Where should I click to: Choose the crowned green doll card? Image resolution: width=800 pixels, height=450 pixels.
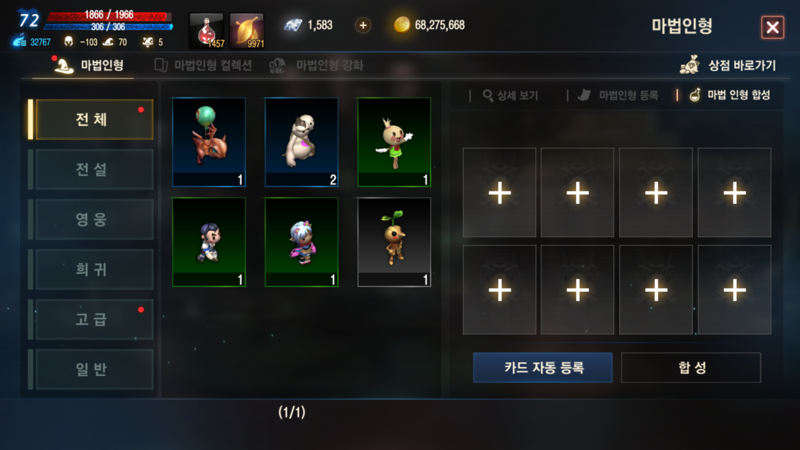pos(394,142)
